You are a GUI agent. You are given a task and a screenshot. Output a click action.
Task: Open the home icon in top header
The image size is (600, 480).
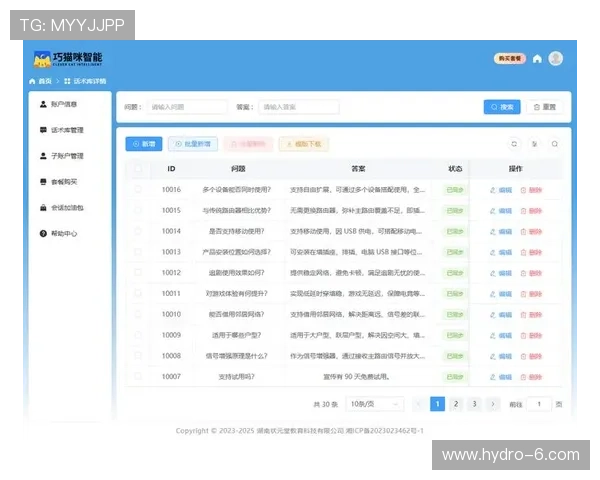point(537,59)
